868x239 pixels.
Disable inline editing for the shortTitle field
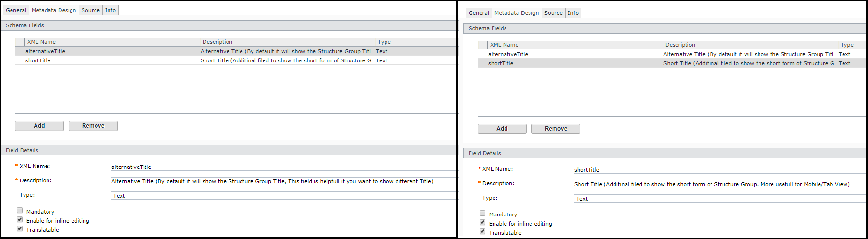(x=482, y=222)
